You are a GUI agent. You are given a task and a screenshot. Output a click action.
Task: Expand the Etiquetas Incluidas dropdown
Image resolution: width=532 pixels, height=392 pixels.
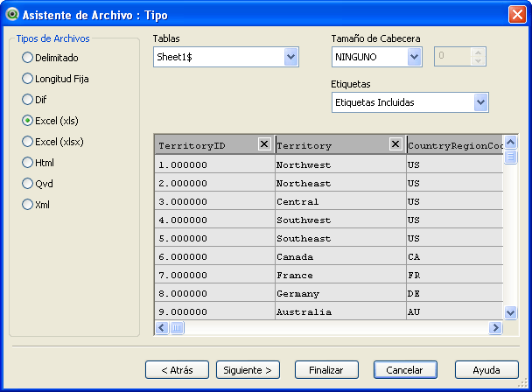click(409, 102)
